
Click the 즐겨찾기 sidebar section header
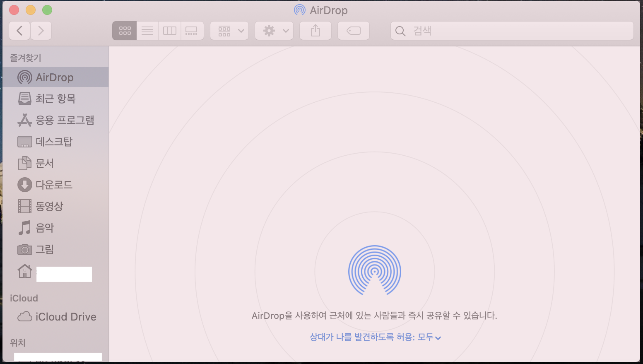(x=26, y=58)
